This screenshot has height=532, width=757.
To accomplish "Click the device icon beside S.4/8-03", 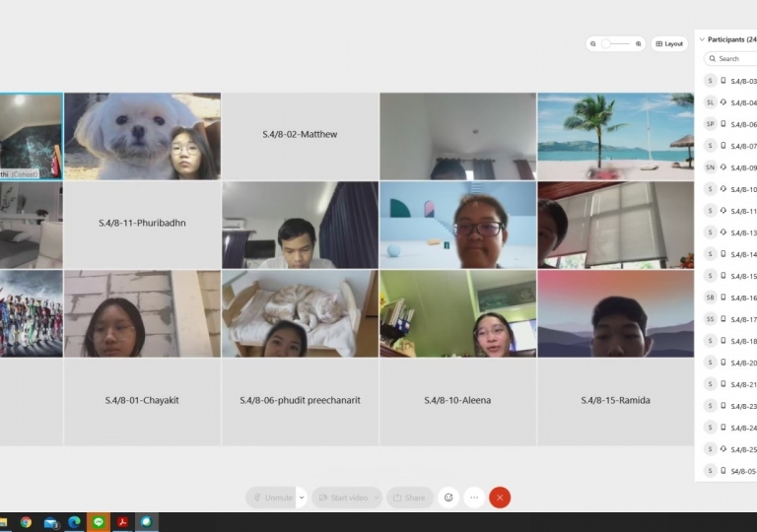I will click(x=723, y=81).
